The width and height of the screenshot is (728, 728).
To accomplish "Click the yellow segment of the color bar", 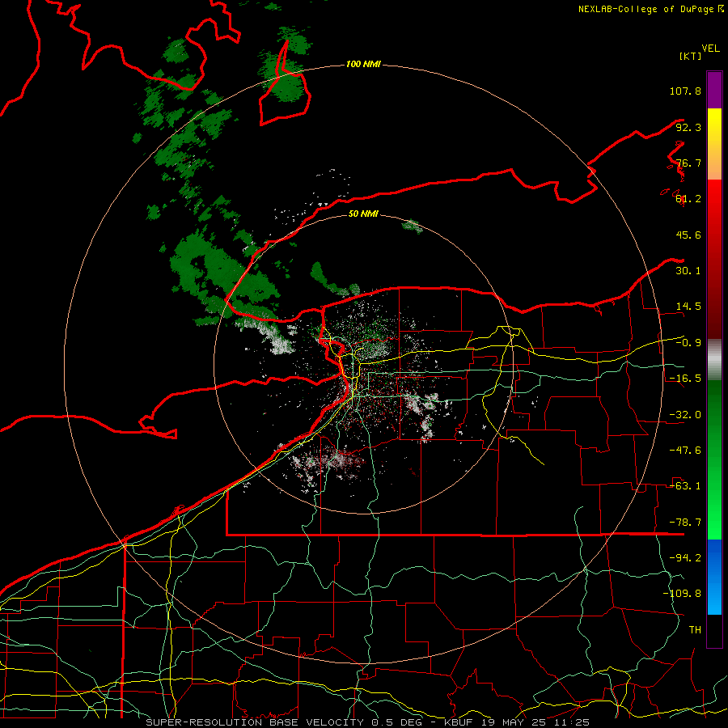I will tap(714, 144).
